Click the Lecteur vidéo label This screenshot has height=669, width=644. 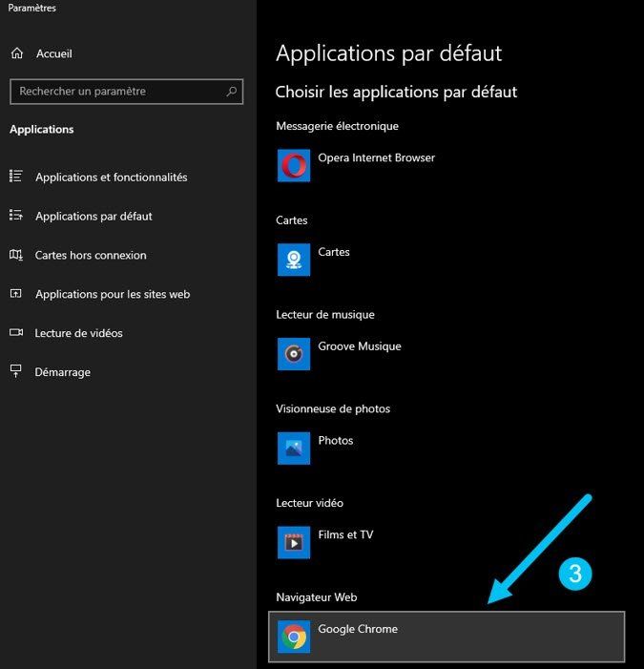(310, 504)
